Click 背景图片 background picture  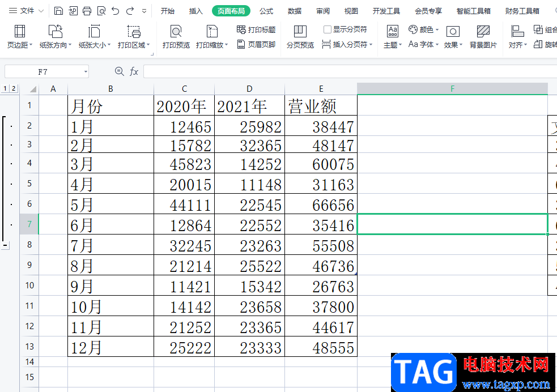483,37
